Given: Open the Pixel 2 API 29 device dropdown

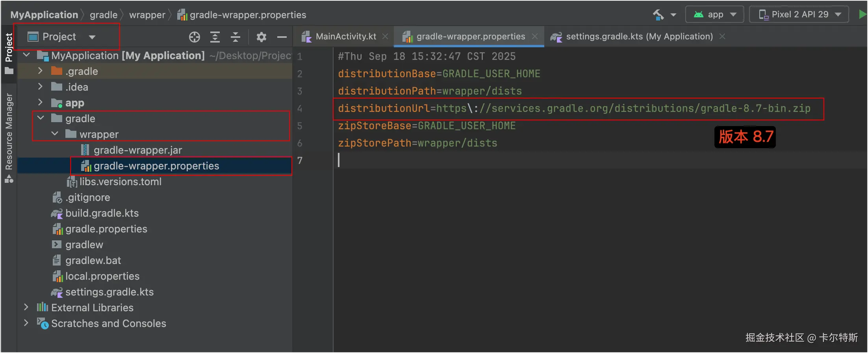Looking at the screenshot, I should tap(799, 15).
